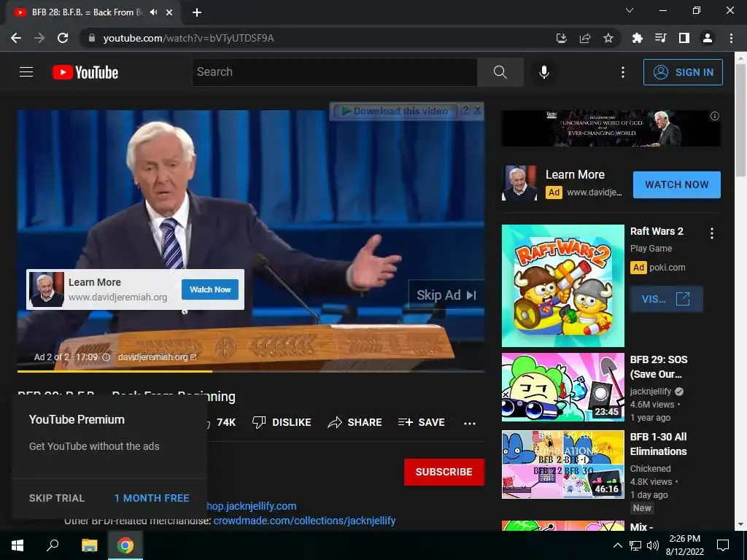Click ad info icon next to 17:09

coord(107,357)
